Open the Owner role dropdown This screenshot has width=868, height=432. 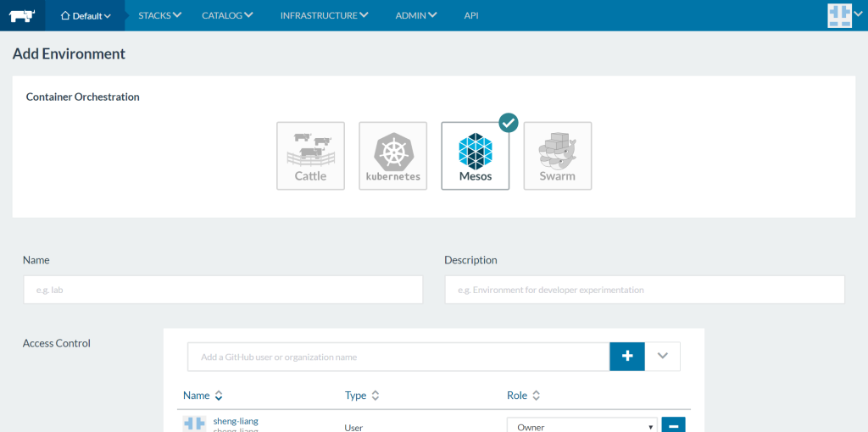(x=581, y=426)
